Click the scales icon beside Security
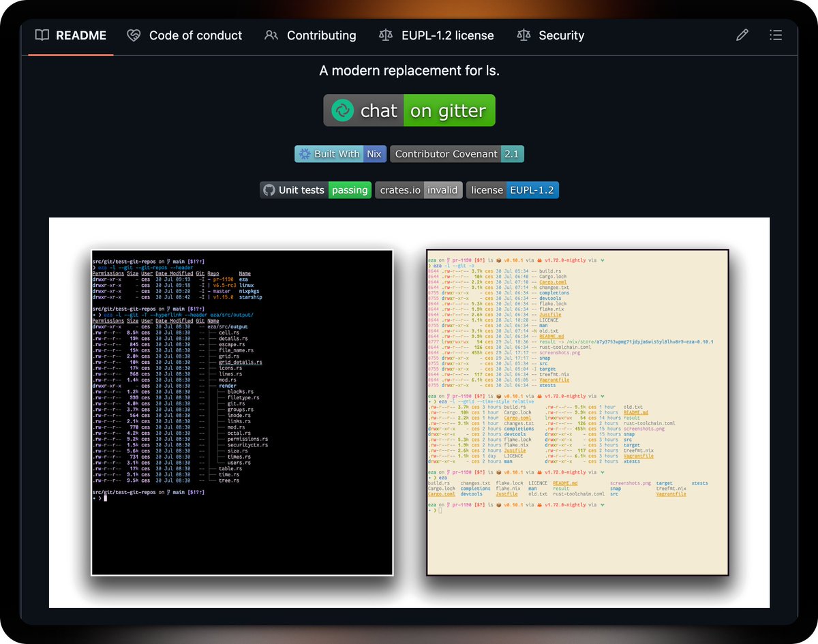818x644 pixels. [x=524, y=35]
